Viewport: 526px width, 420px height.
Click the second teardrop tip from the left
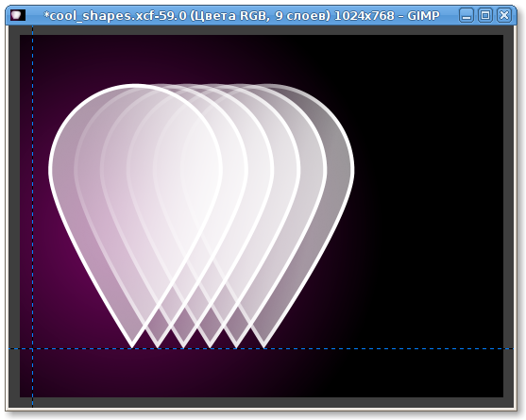pyautogui.click(x=158, y=346)
